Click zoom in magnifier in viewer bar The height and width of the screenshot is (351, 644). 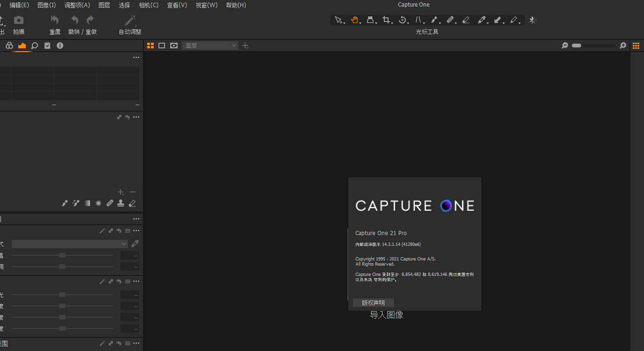(x=623, y=46)
